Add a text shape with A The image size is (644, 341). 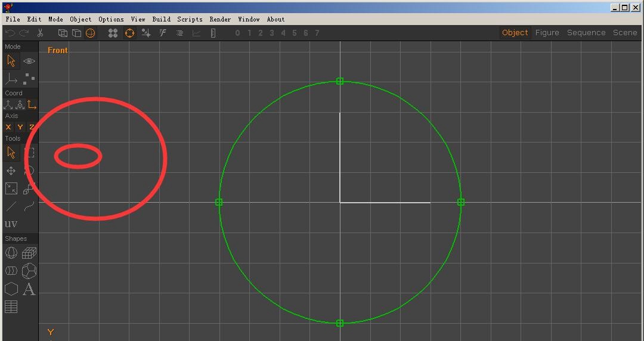29,289
